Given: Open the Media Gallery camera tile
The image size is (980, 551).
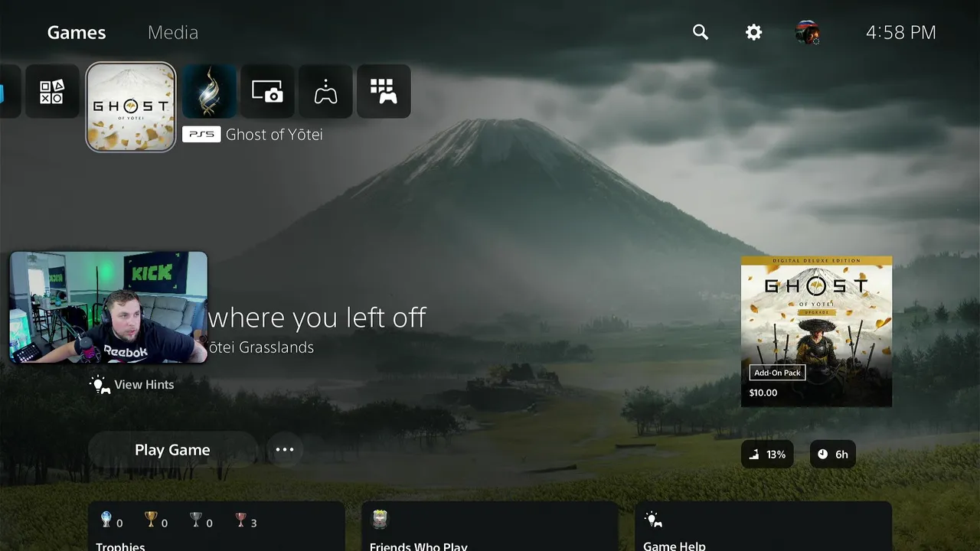Looking at the screenshot, I should tap(268, 92).
